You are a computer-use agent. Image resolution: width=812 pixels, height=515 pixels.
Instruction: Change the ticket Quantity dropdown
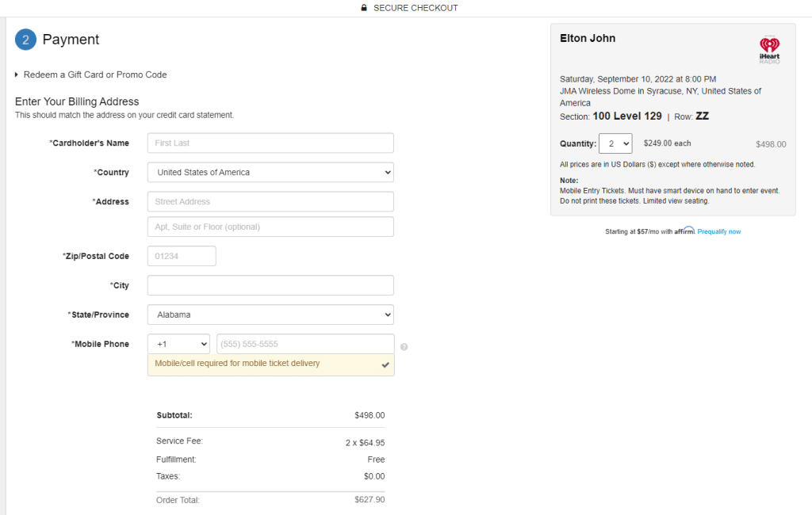[x=615, y=143]
